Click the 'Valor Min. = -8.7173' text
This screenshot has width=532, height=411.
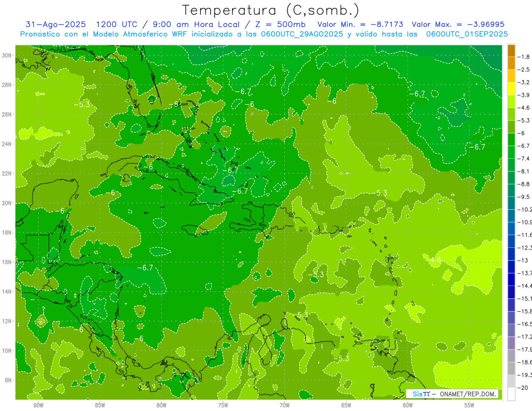(360, 24)
